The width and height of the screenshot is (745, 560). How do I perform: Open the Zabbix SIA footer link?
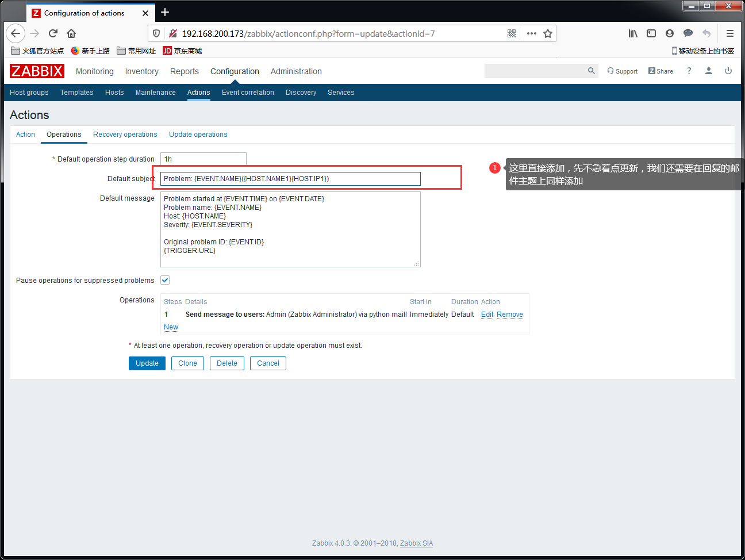click(x=417, y=543)
